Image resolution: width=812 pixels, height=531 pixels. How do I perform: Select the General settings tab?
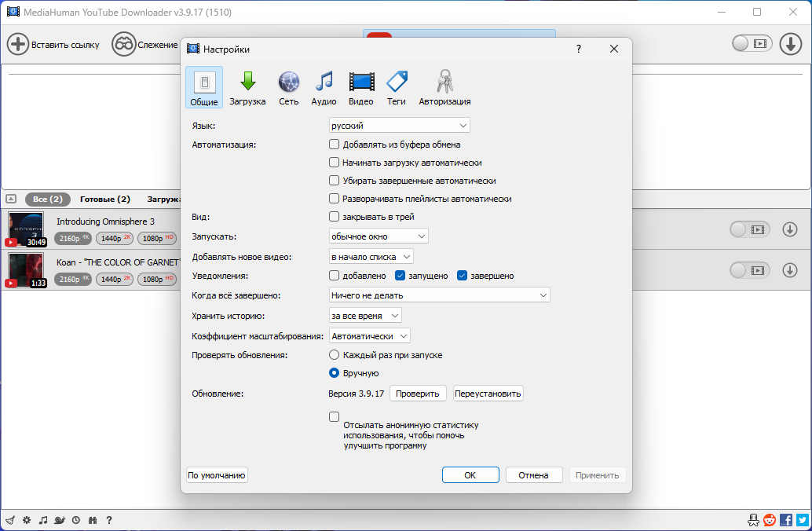tap(204, 87)
